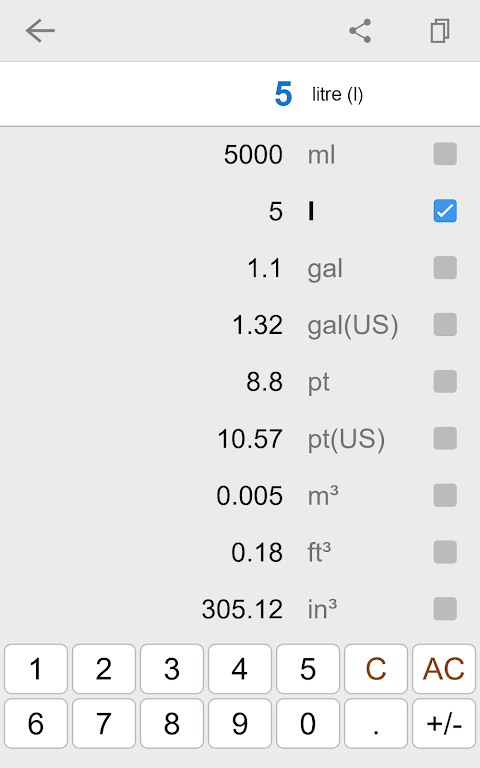Tap the decimal point key
The height and width of the screenshot is (768, 480).
[376, 723]
